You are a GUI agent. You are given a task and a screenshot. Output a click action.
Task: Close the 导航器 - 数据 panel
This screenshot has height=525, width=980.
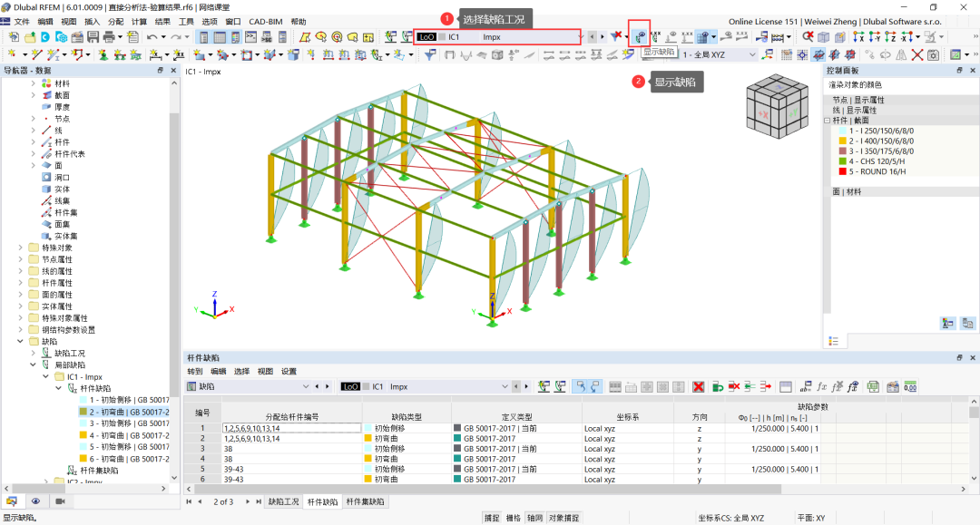173,71
